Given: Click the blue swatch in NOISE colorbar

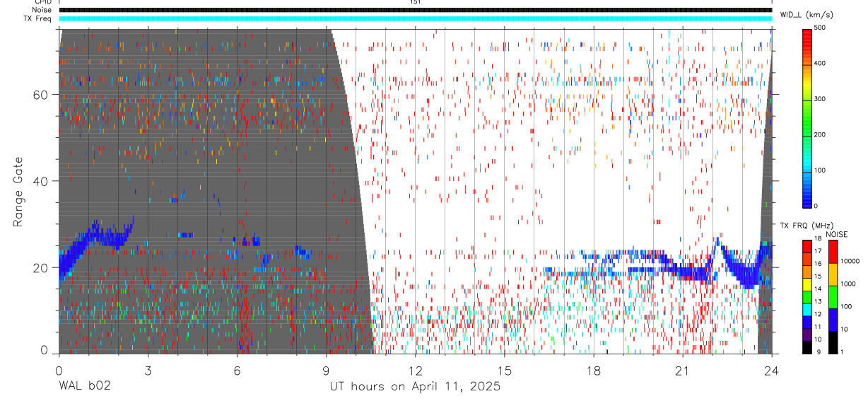Looking at the screenshot, I should pyautogui.click(x=833, y=319).
